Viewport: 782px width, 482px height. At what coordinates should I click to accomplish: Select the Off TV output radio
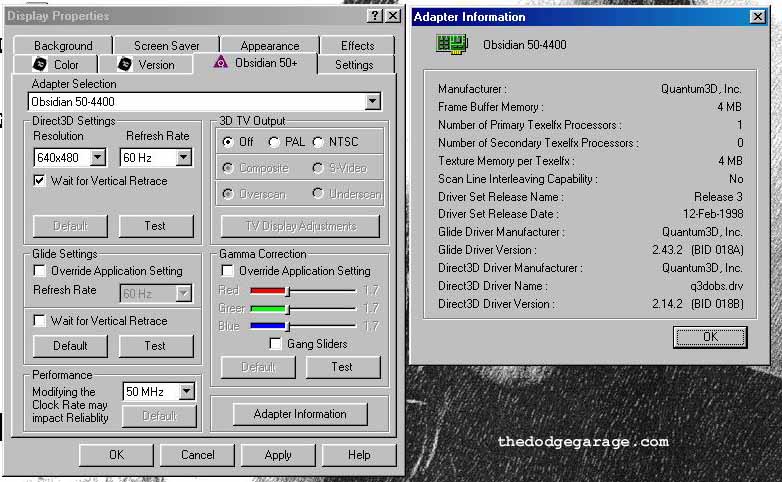point(228,142)
